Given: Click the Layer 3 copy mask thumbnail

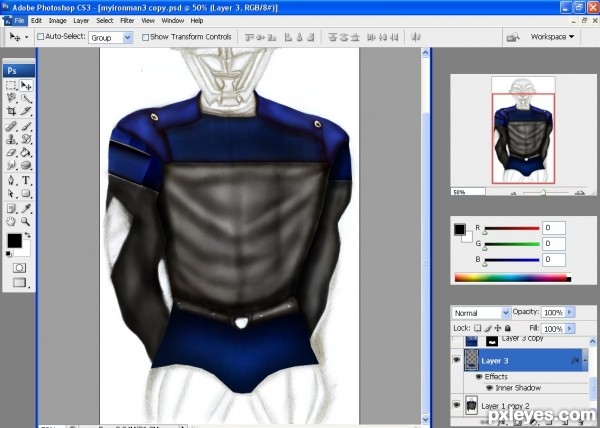Looking at the screenshot, I should [x=492, y=340].
